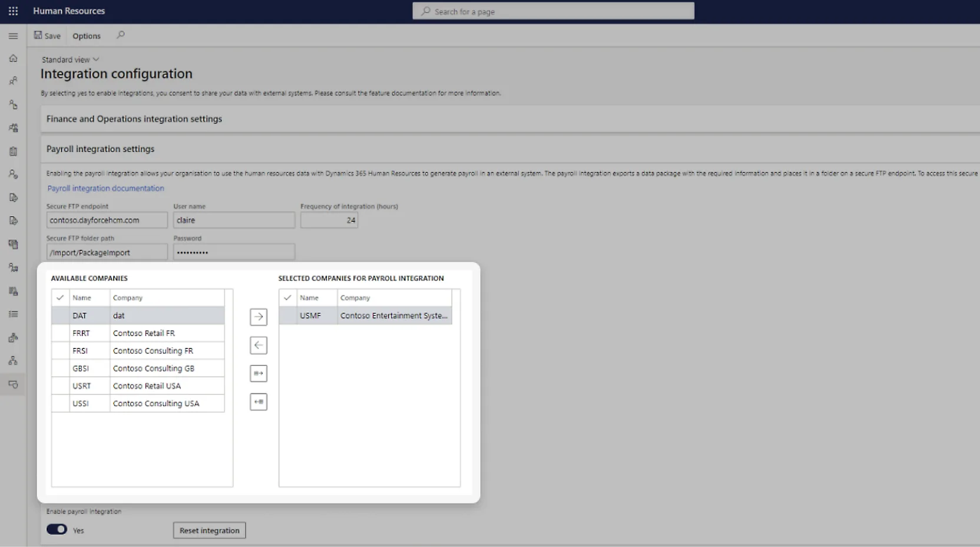Viewport: 980px width, 547px height.
Task: Select the 'Contoso Retail USA' cell
Action: tap(167, 386)
